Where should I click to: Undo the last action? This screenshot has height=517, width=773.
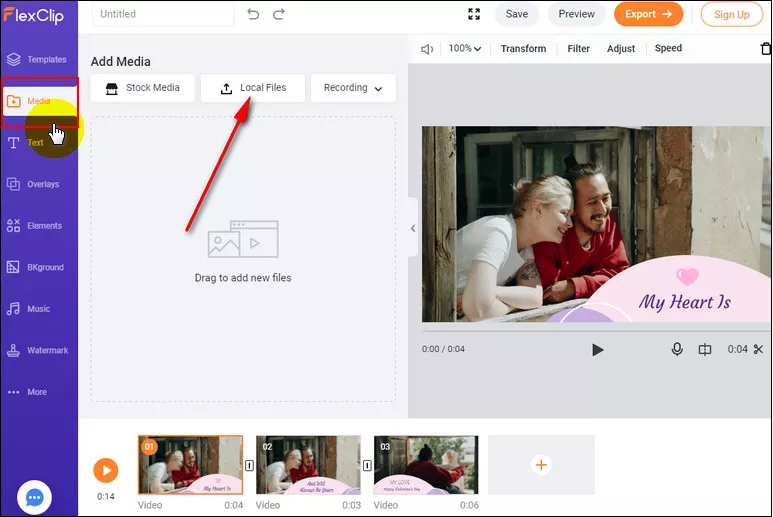253,14
